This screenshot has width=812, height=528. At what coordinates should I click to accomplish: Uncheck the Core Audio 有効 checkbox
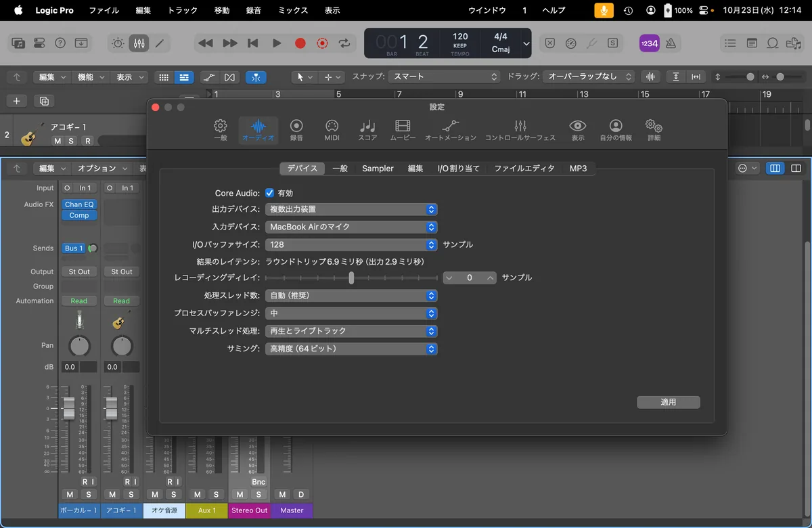tap(269, 193)
